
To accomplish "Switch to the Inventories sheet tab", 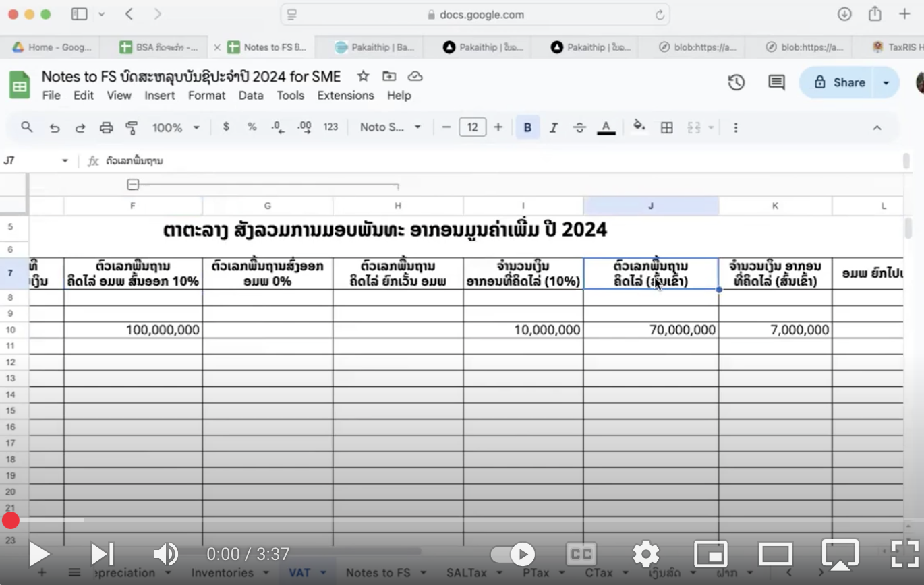I will pyautogui.click(x=223, y=573).
